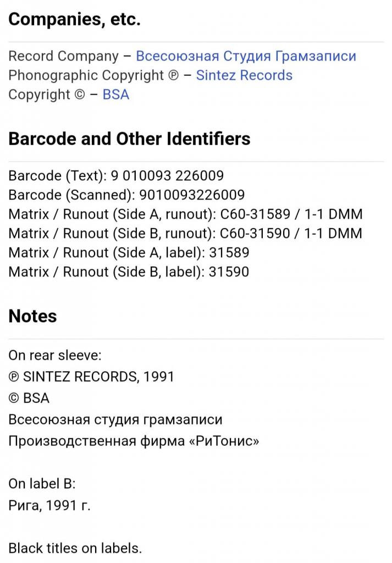The image size is (392, 563).
Task: Click the 'On rear sleeve:' note line
Action: 55,356
